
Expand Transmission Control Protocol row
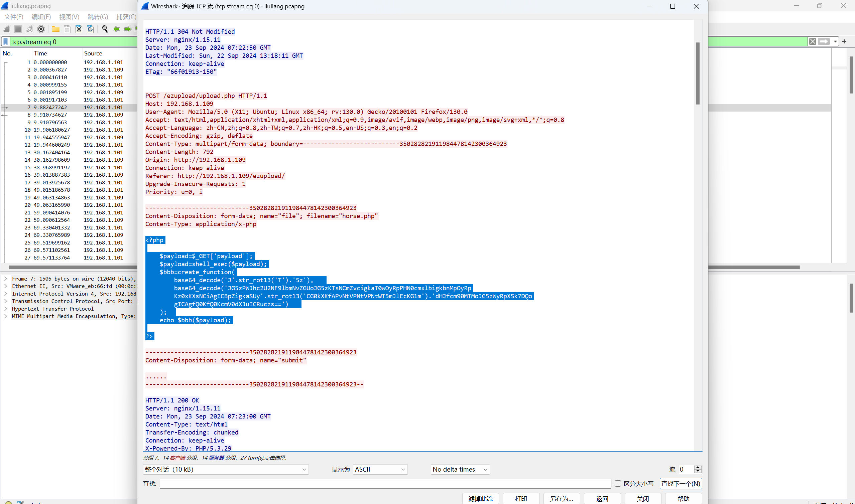6,301
